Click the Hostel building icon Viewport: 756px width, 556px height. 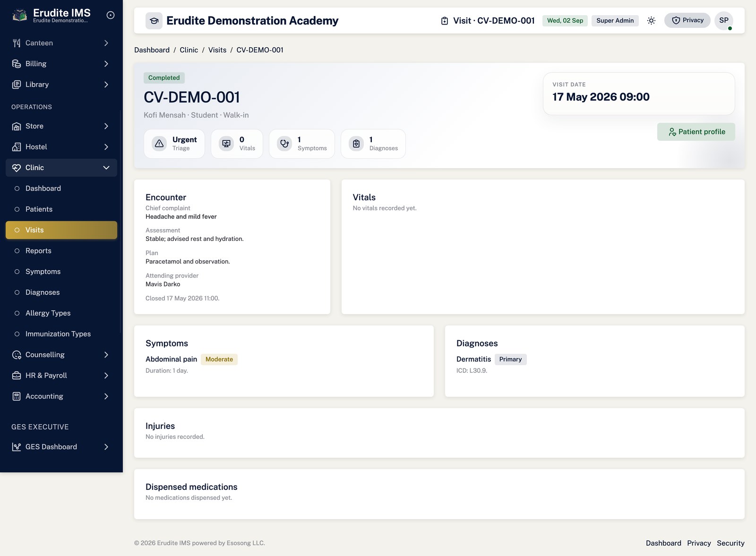[17, 147]
